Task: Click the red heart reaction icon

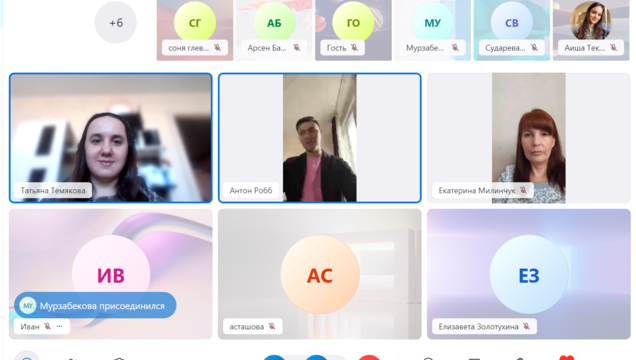Action: [567, 357]
